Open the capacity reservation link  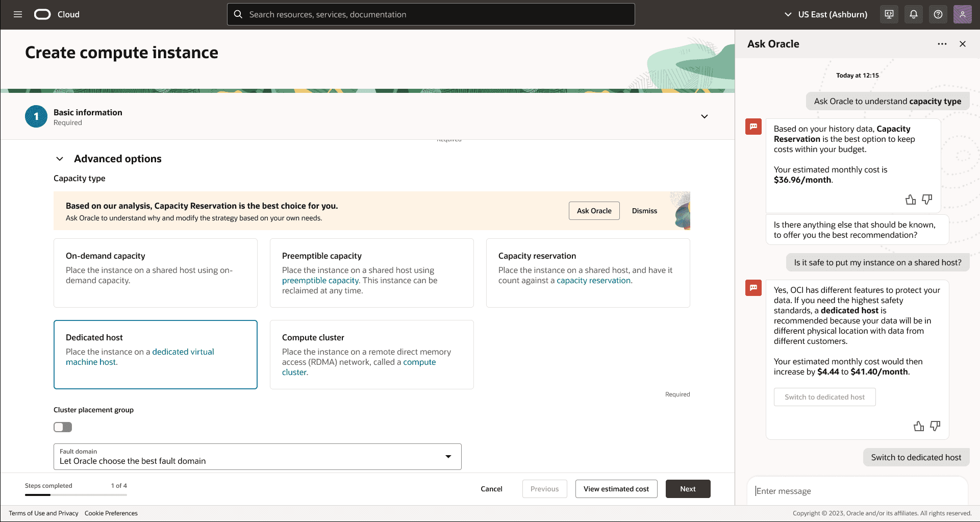pyautogui.click(x=594, y=280)
